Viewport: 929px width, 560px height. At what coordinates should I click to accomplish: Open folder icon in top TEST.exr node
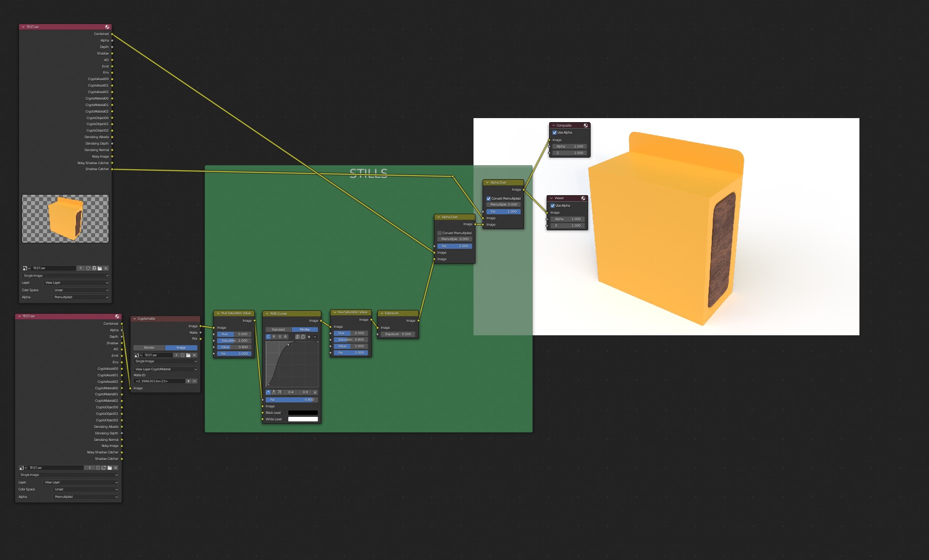(100, 268)
